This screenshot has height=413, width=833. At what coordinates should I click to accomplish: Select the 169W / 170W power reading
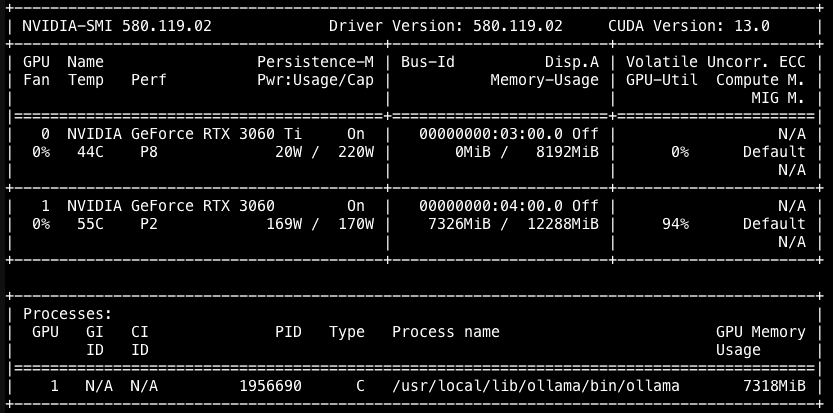point(320,224)
